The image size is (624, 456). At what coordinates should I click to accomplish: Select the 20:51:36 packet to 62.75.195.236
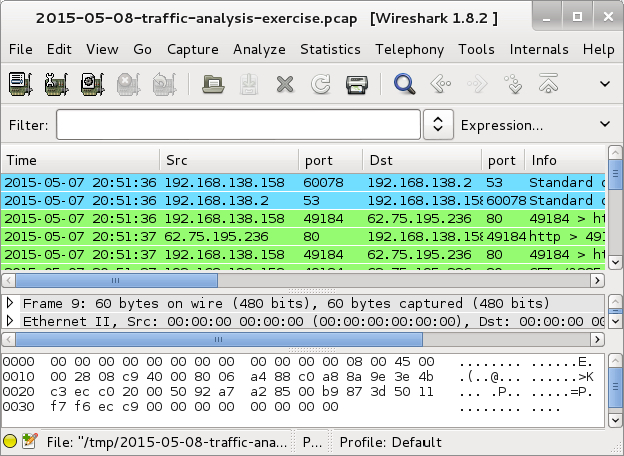click(x=303, y=218)
